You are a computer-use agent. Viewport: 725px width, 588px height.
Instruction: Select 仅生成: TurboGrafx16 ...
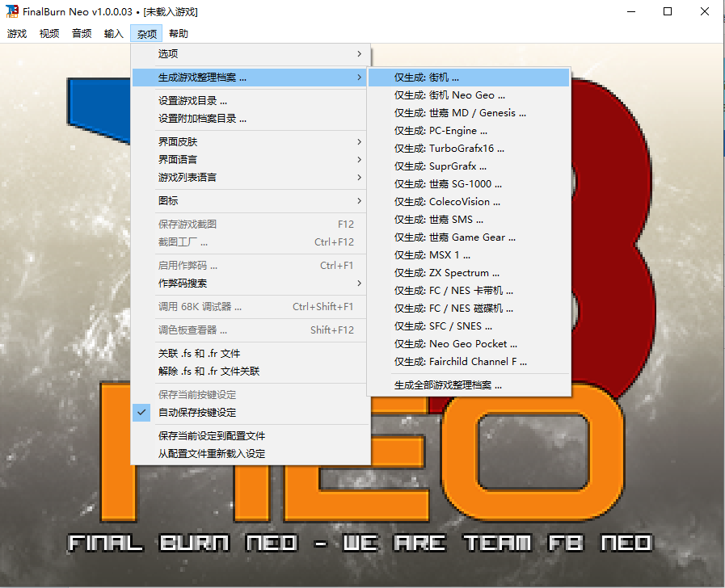pyautogui.click(x=469, y=149)
